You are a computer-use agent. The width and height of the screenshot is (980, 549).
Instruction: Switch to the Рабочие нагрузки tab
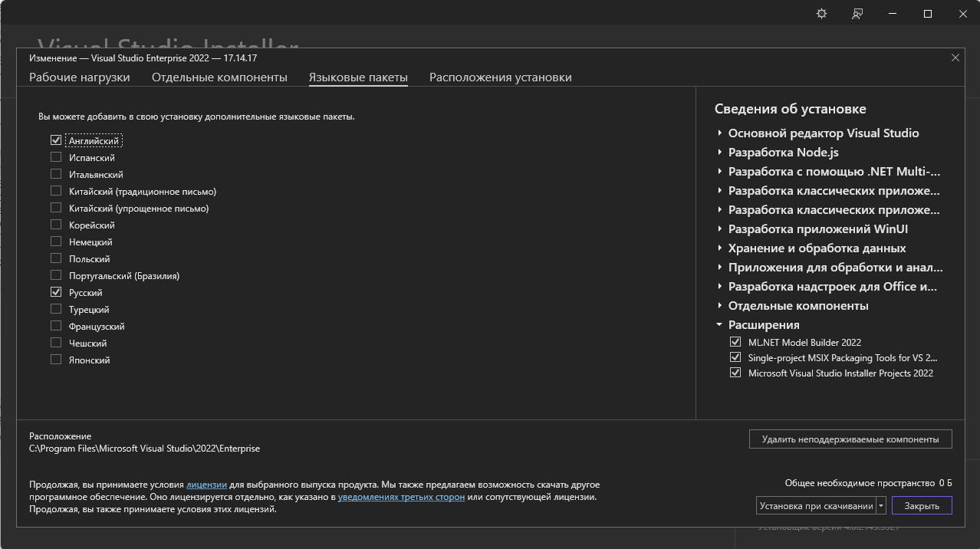click(79, 77)
